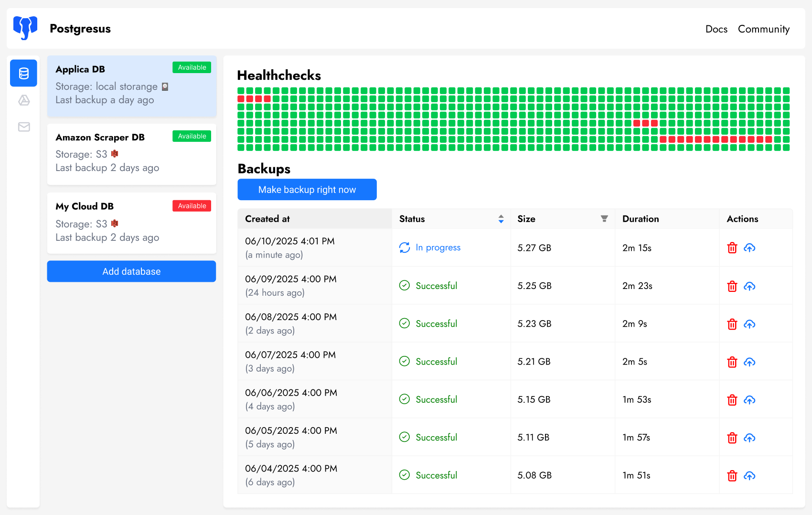Click the S3 storage icon on Amazon Scraper DB
Viewport: 812px width, 515px height.
[x=115, y=154]
